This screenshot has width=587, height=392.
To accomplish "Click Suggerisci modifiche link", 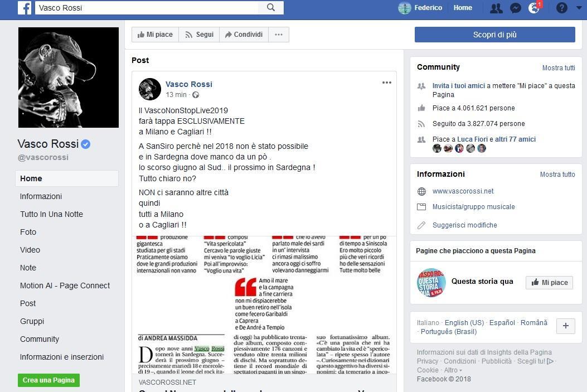I will click(x=464, y=225).
